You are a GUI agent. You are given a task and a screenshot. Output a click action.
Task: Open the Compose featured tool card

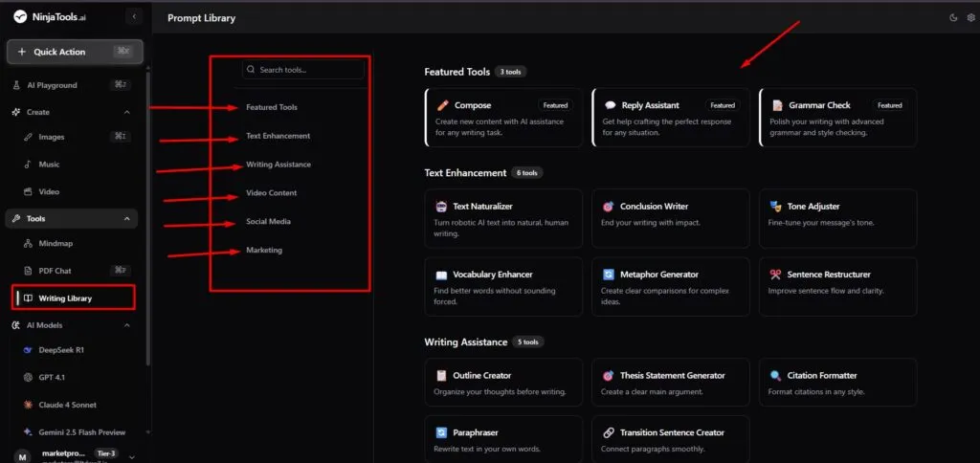(x=503, y=118)
